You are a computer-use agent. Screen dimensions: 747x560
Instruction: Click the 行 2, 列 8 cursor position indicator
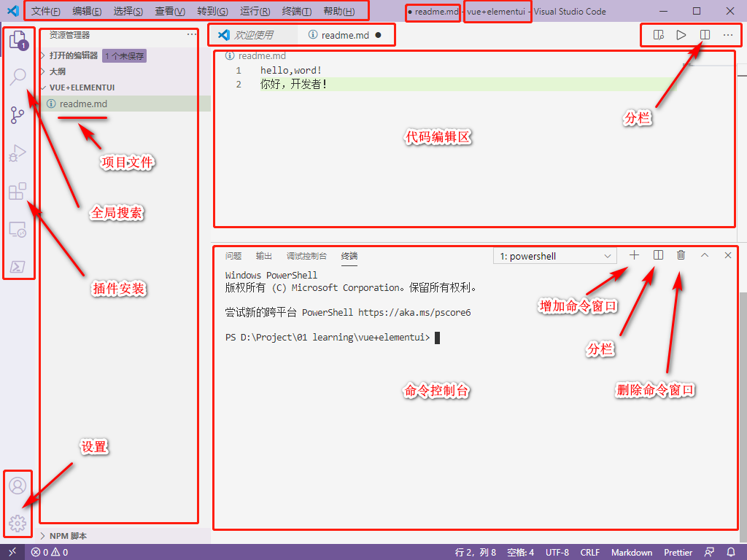pos(476,553)
